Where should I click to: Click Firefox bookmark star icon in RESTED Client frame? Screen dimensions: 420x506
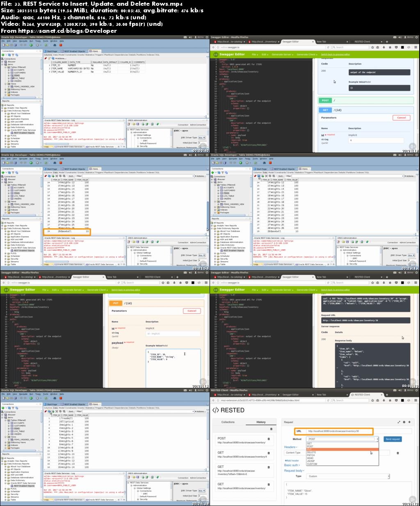pos(372,400)
